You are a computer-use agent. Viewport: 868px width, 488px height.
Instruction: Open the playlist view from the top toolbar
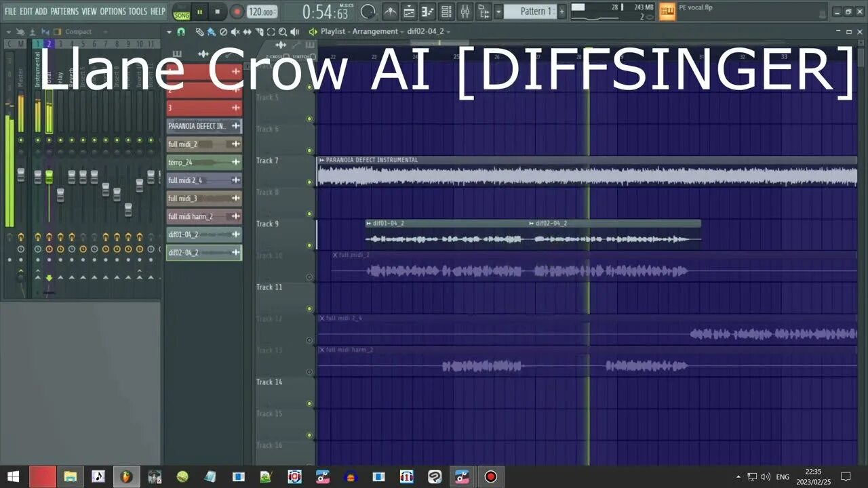(x=410, y=12)
